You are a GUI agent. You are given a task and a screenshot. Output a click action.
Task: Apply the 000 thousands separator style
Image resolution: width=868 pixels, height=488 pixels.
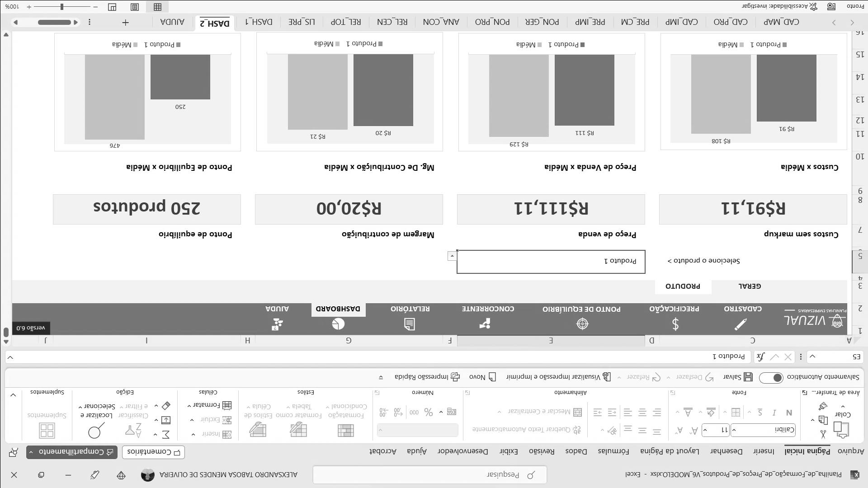pyautogui.click(x=414, y=412)
